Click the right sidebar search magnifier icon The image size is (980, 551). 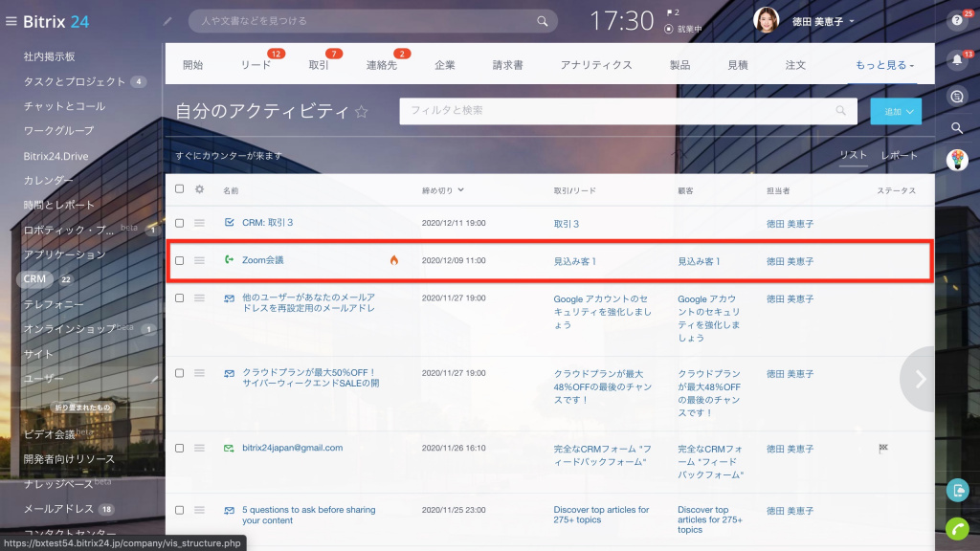pyautogui.click(x=957, y=128)
